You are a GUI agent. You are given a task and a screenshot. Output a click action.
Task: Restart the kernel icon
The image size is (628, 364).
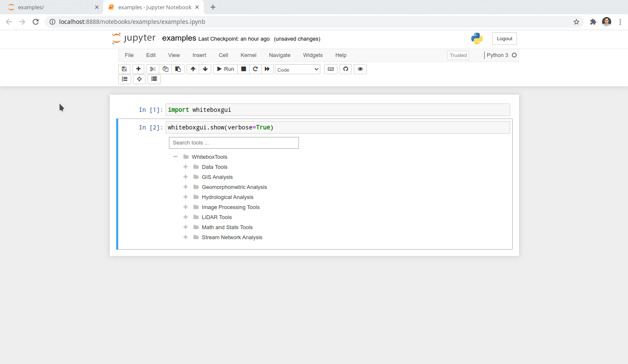pyautogui.click(x=255, y=69)
